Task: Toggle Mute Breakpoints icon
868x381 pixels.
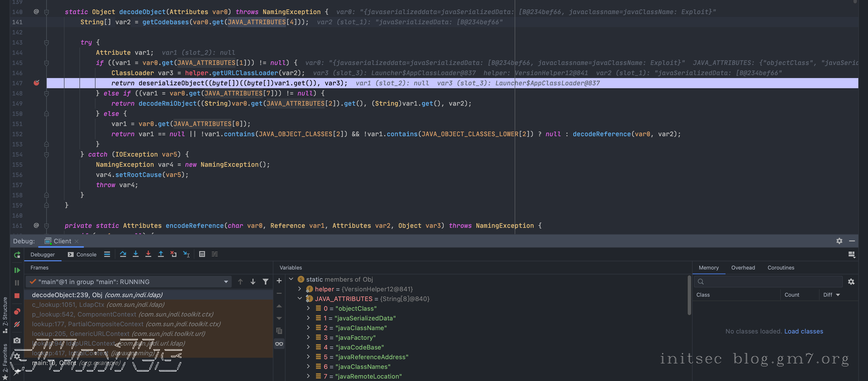Action: click(x=17, y=324)
